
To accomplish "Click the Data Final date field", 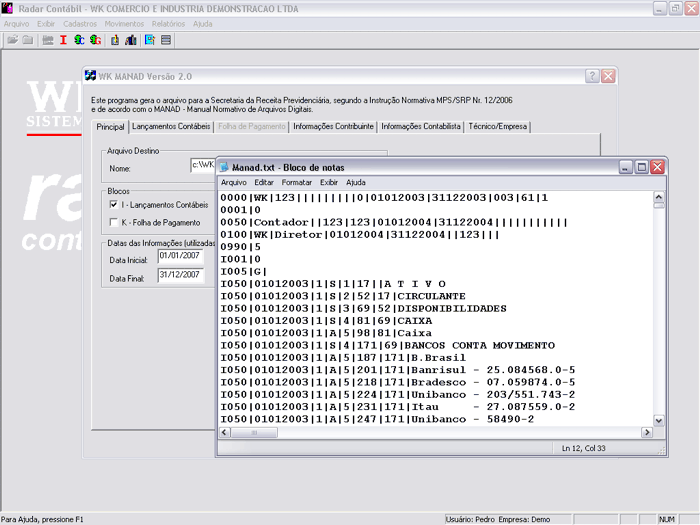I will coord(180,276).
